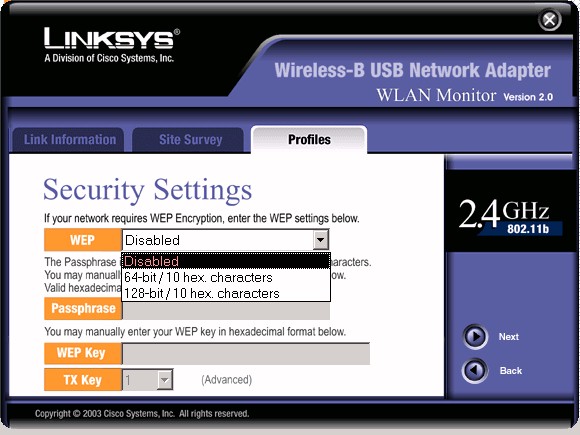Open the Site Survey tab
Viewport: 580px width, 435px height.
point(188,140)
